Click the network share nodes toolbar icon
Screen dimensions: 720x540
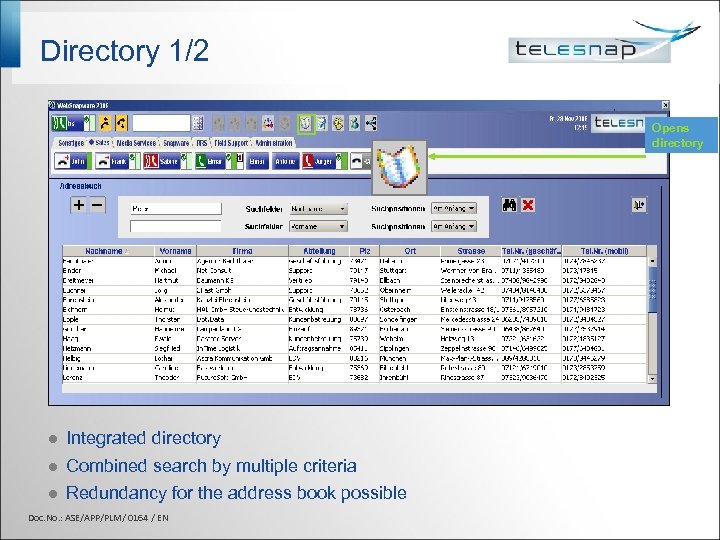371,123
